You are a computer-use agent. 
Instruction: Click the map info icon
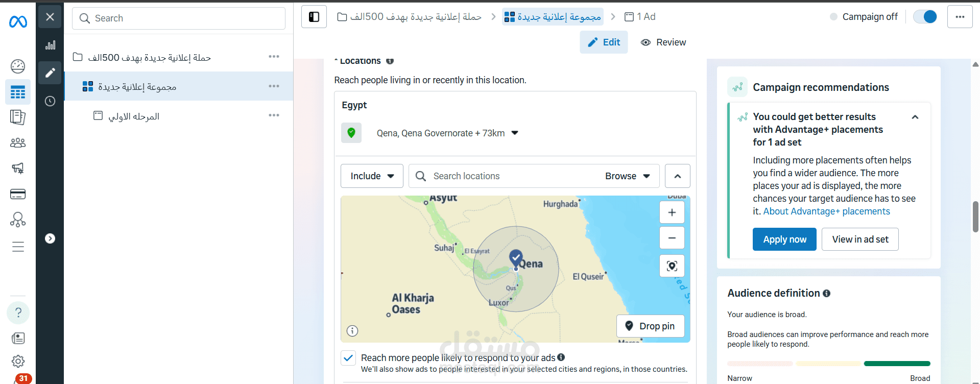click(352, 331)
